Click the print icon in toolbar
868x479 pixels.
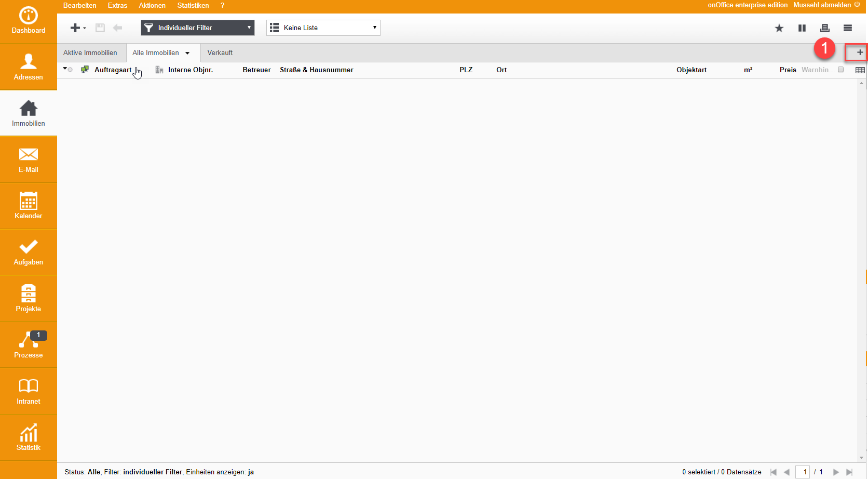[824, 28]
